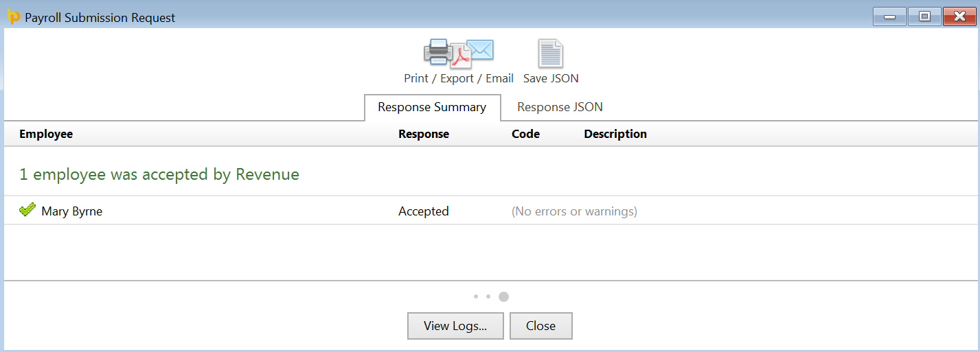Click the '(No errors or warnings)' text
The width and height of the screenshot is (980, 352).
(574, 211)
